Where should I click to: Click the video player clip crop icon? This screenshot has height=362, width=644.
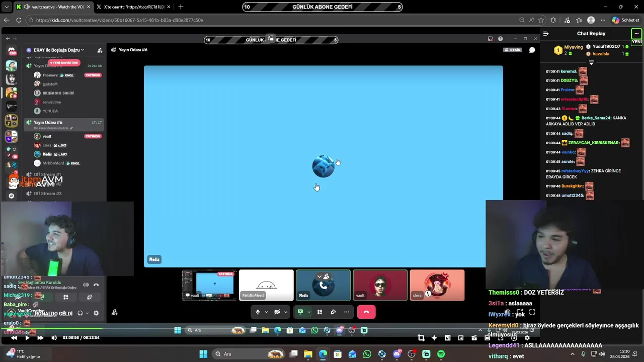pos(421,338)
